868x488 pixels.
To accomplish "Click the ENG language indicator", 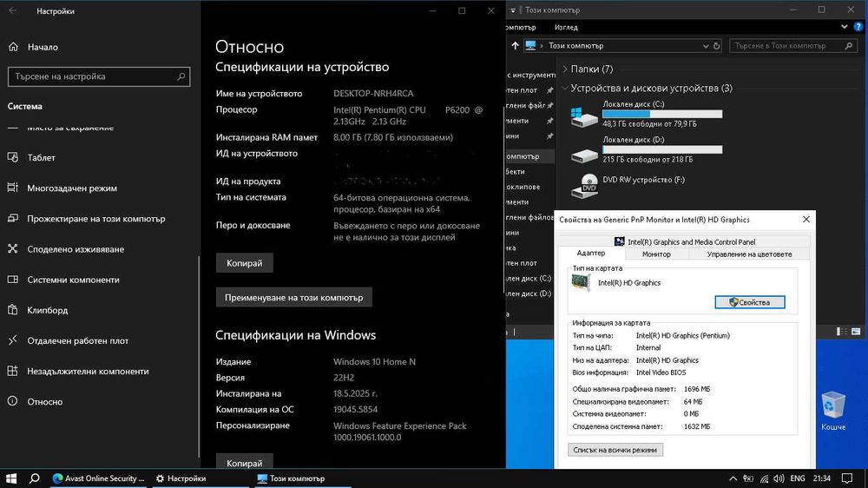I will click(x=798, y=478).
